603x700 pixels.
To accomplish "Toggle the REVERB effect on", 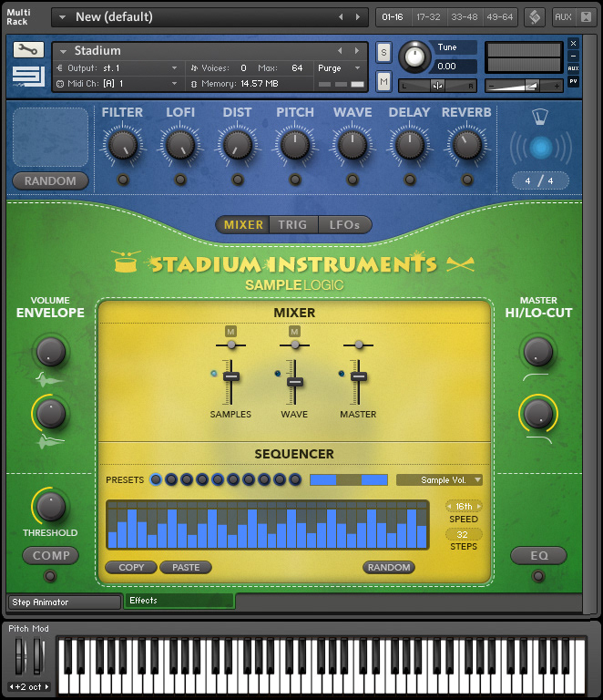I will click(x=467, y=180).
